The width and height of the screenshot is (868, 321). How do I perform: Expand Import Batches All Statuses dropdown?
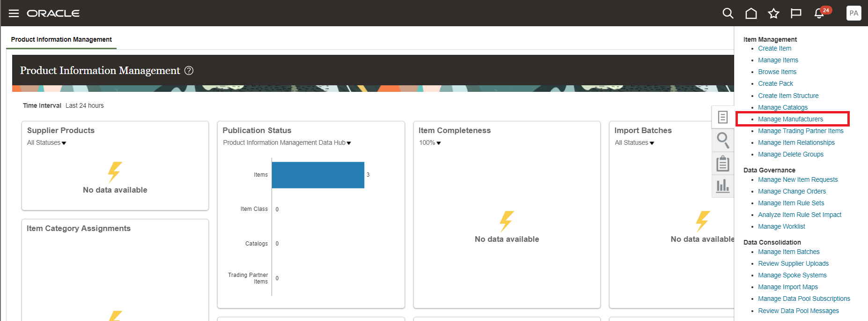tap(634, 142)
